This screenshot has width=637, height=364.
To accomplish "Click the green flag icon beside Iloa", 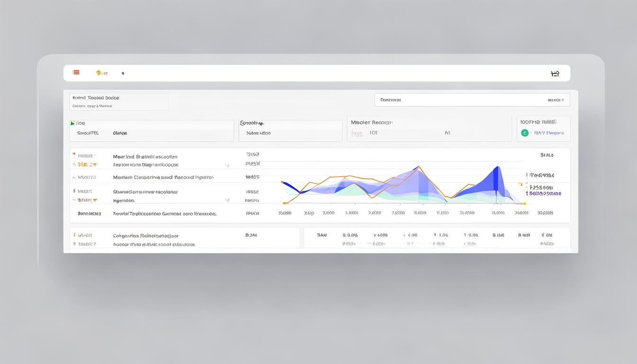I will click(73, 123).
